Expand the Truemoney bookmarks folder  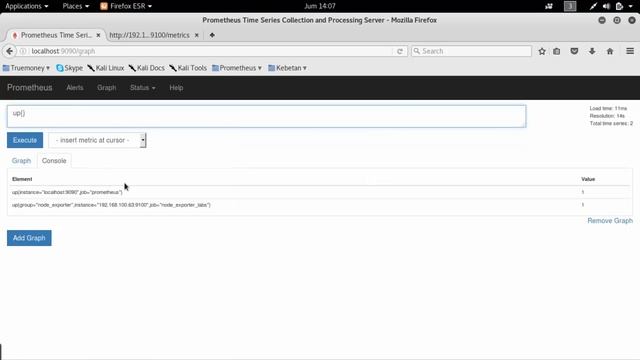26,68
